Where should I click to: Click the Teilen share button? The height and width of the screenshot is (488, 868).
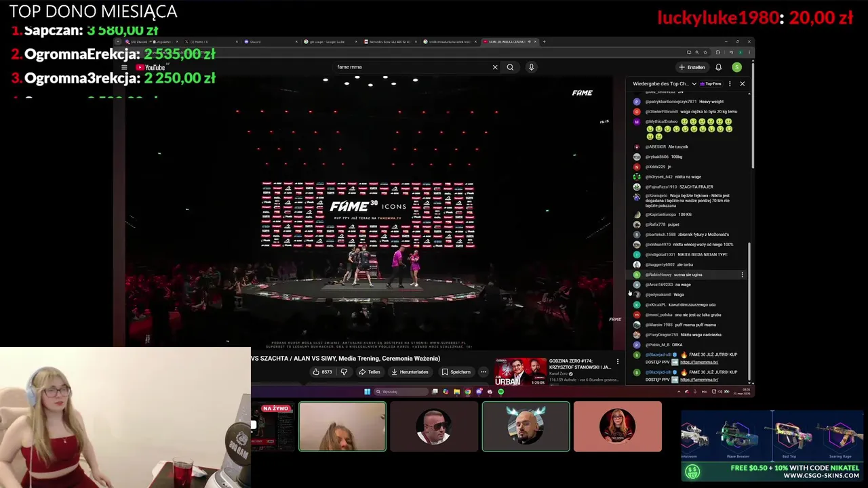click(x=370, y=371)
